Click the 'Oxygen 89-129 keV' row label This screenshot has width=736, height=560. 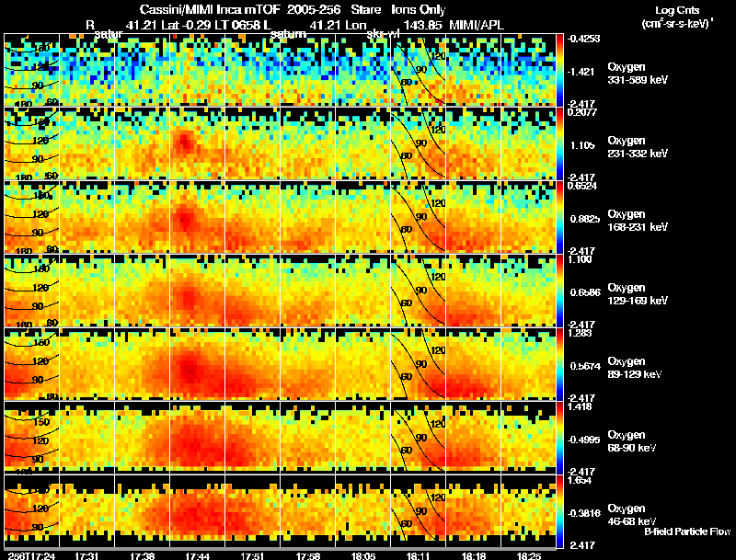pyautogui.click(x=634, y=368)
